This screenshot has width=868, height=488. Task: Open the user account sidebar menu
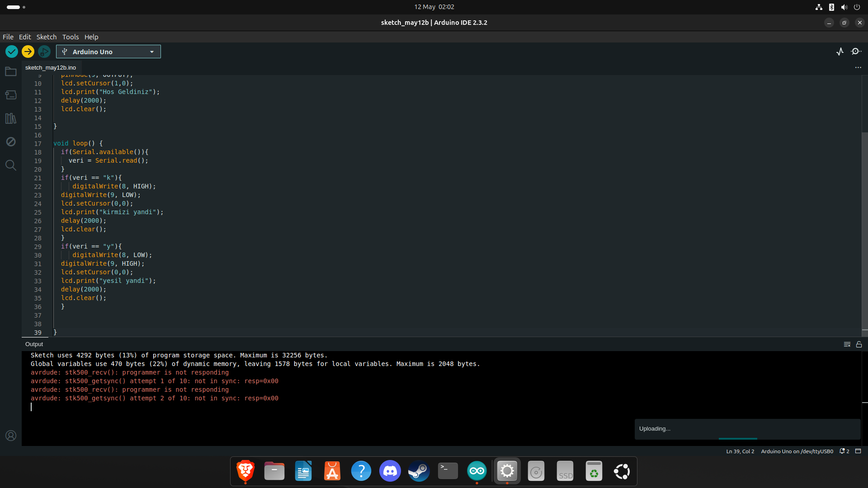(11, 436)
